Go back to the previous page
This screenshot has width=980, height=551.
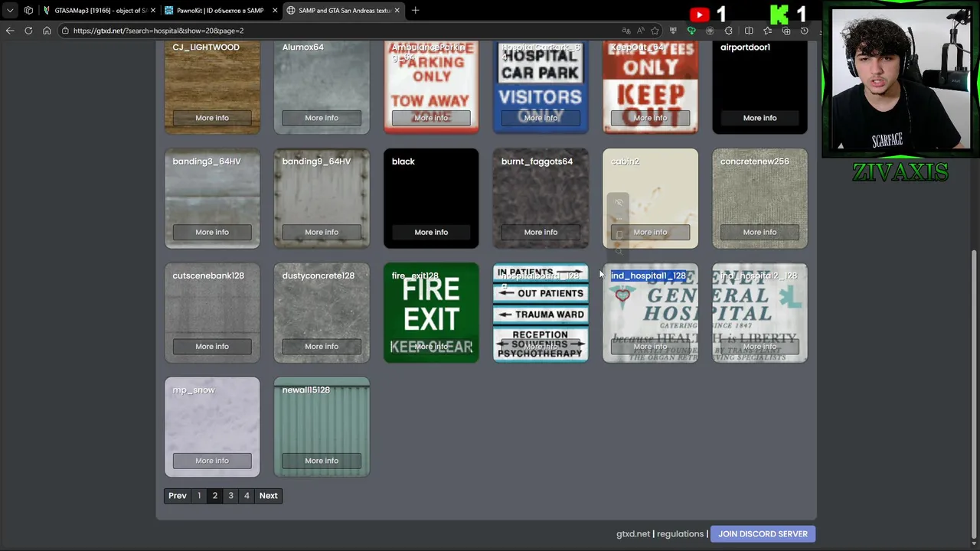point(10,31)
